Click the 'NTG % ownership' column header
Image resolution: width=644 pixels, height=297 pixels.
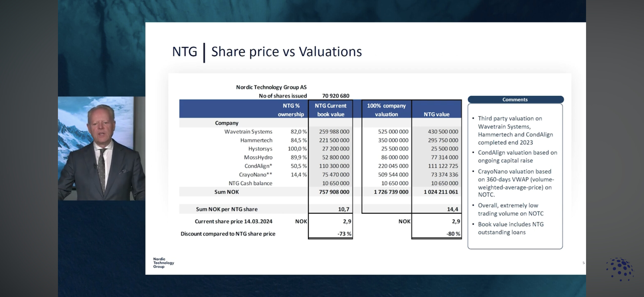tap(291, 110)
